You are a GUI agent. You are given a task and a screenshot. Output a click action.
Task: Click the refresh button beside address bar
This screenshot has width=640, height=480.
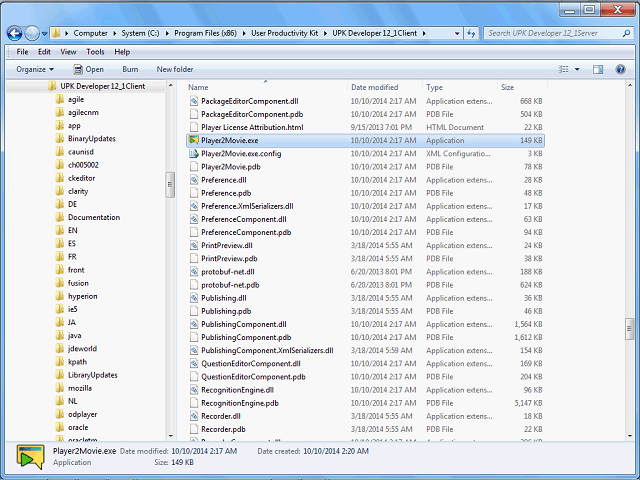point(471,33)
